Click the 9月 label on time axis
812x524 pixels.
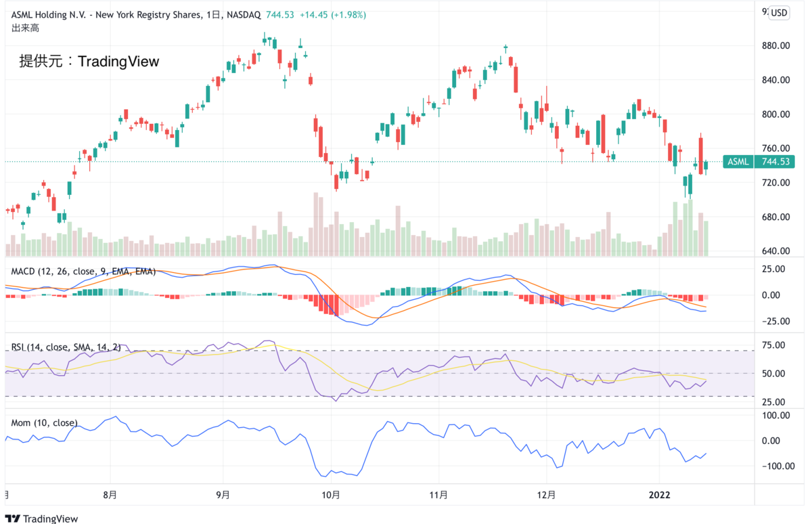click(224, 495)
